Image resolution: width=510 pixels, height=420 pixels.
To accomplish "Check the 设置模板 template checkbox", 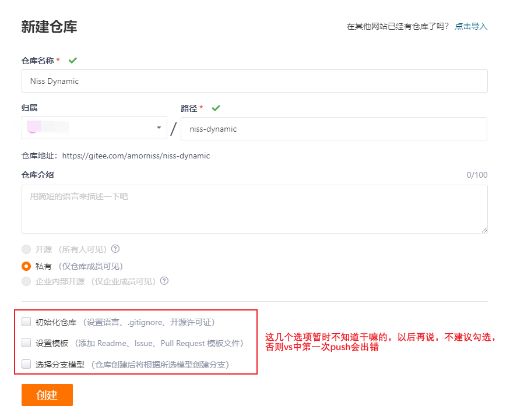I will click(x=26, y=343).
